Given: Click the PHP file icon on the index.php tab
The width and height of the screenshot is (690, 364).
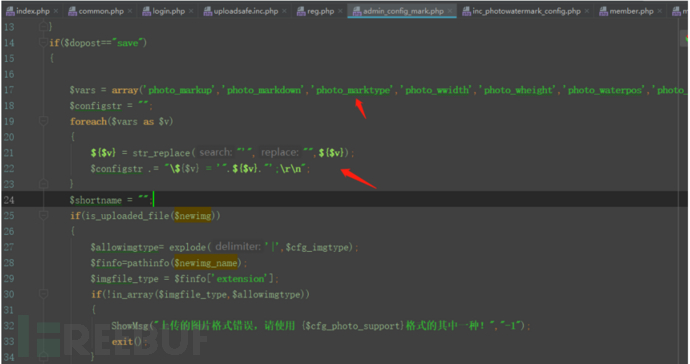Looking at the screenshot, I should [x=10, y=11].
